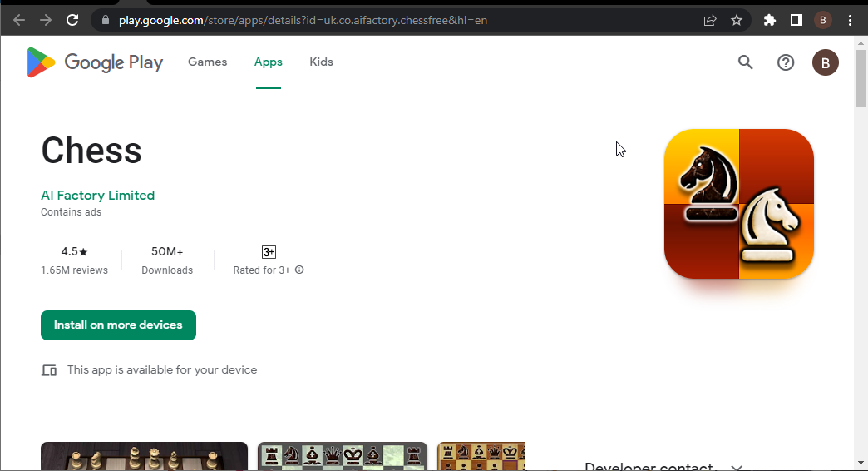
Task: Click the Rated for 3+ label
Action: (261, 270)
